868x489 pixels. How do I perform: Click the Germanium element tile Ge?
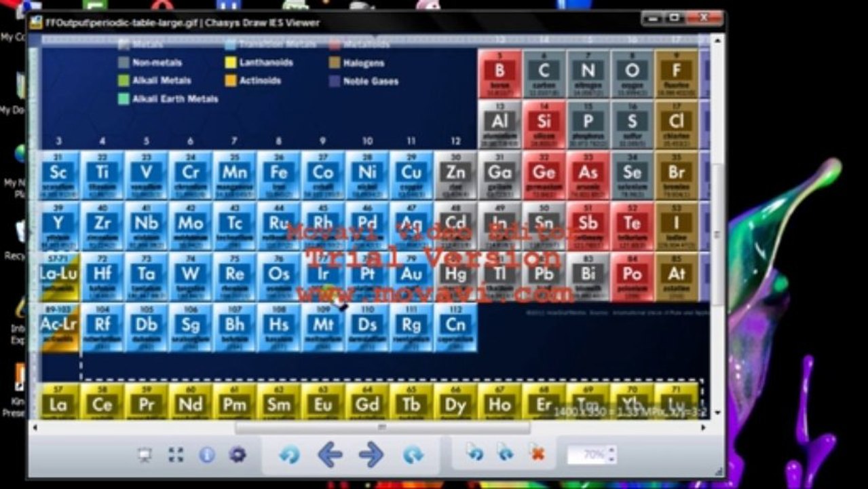(x=544, y=175)
